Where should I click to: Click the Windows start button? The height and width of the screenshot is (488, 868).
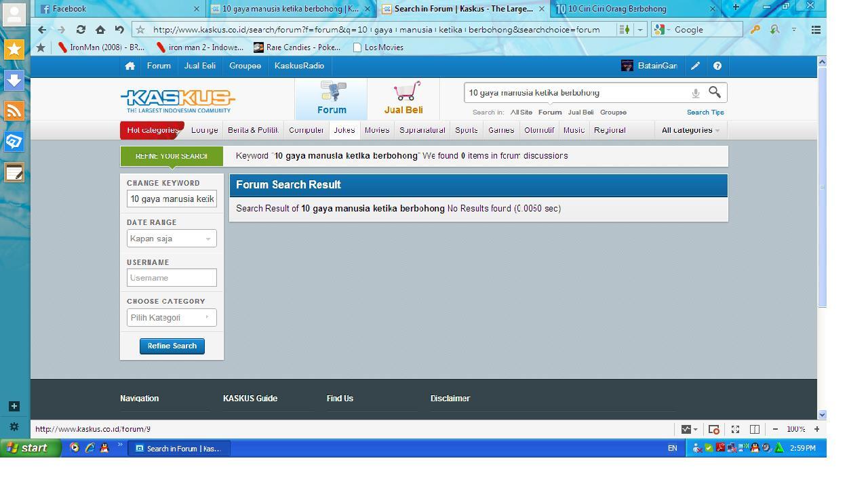[x=31, y=448]
